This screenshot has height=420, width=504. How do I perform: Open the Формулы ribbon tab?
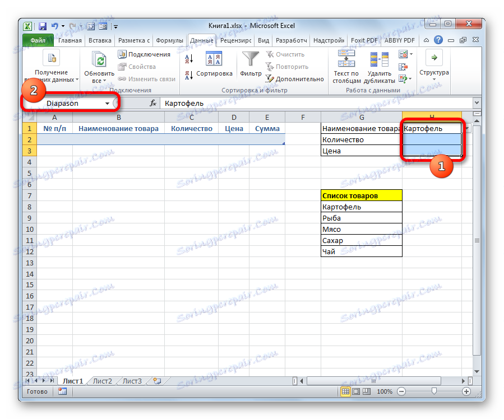pos(169,40)
